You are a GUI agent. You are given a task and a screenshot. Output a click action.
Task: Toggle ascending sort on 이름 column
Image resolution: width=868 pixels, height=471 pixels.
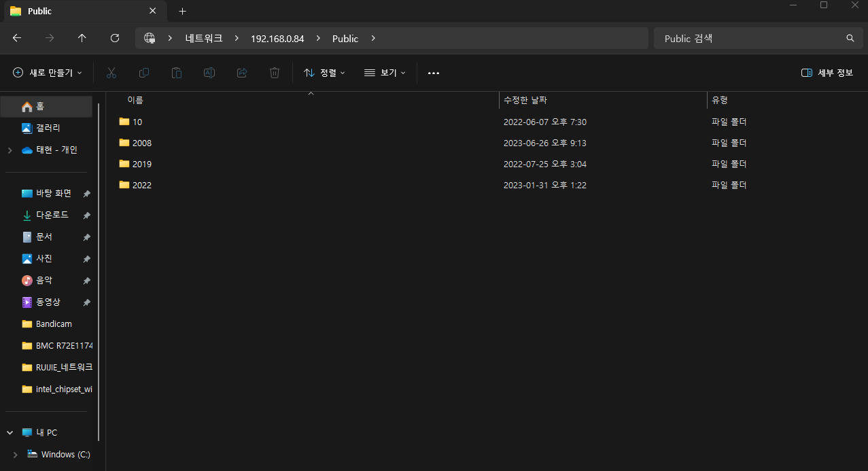(135, 100)
